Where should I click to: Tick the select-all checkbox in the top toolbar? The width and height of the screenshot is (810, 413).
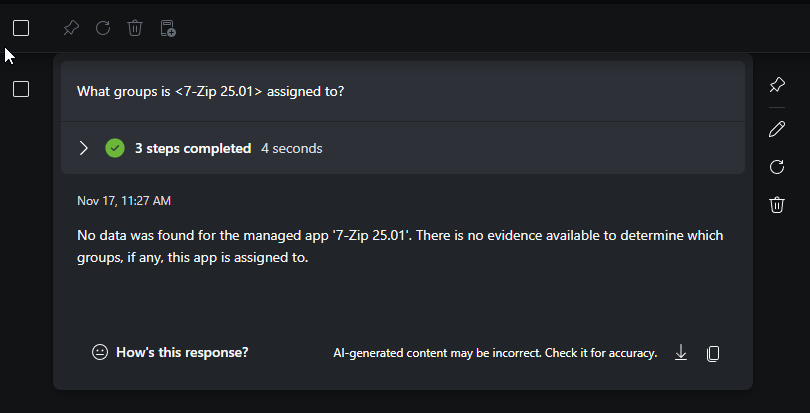21,28
